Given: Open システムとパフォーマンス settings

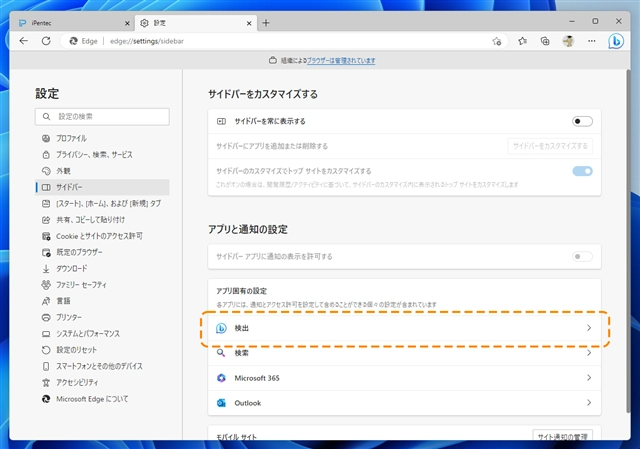Looking at the screenshot, I should [102, 333].
